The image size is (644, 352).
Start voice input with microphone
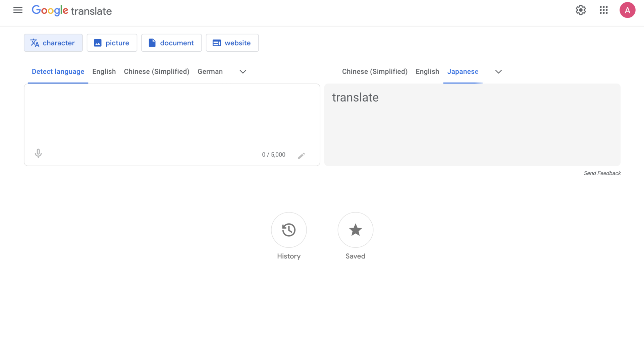click(x=38, y=154)
